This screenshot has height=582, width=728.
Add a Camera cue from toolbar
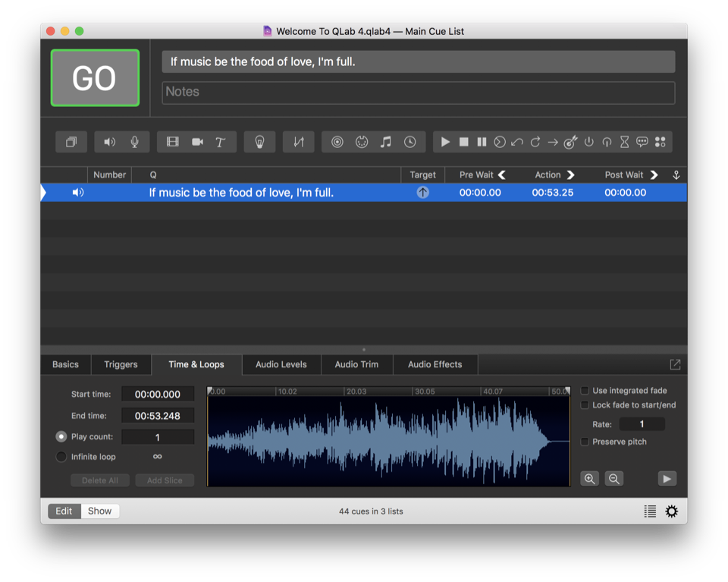click(x=197, y=142)
